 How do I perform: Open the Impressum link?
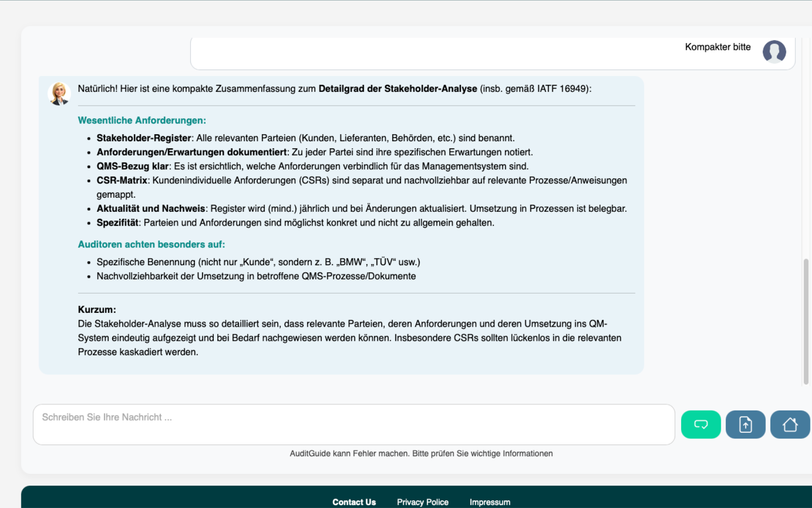point(490,502)
